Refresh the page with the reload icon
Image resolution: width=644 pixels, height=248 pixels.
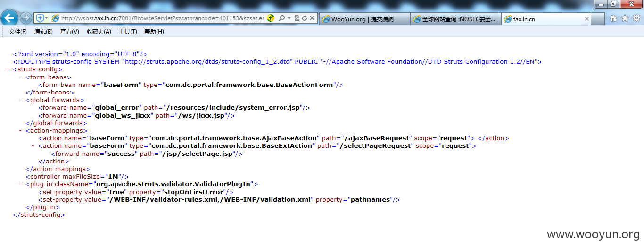click(305, 18)
